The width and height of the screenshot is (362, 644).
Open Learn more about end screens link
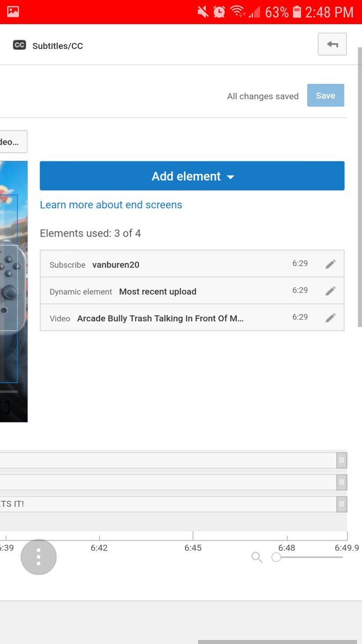click(111, 204)
